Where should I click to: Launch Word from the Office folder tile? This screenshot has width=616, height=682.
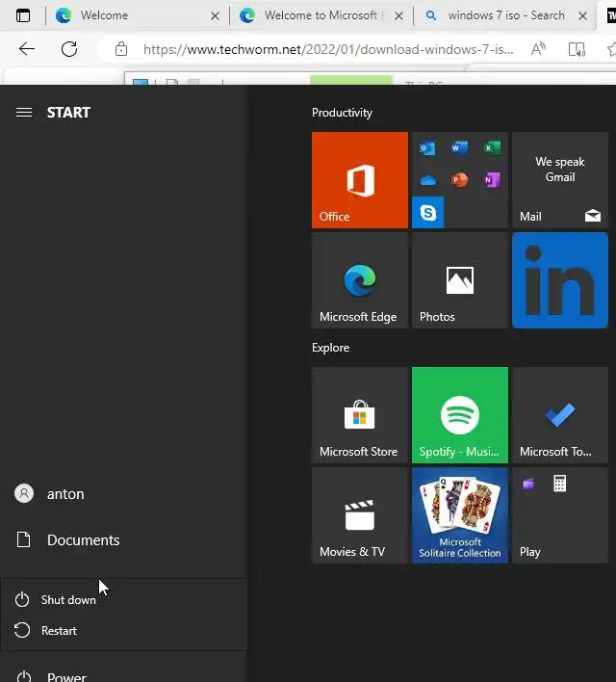point(459,148)
